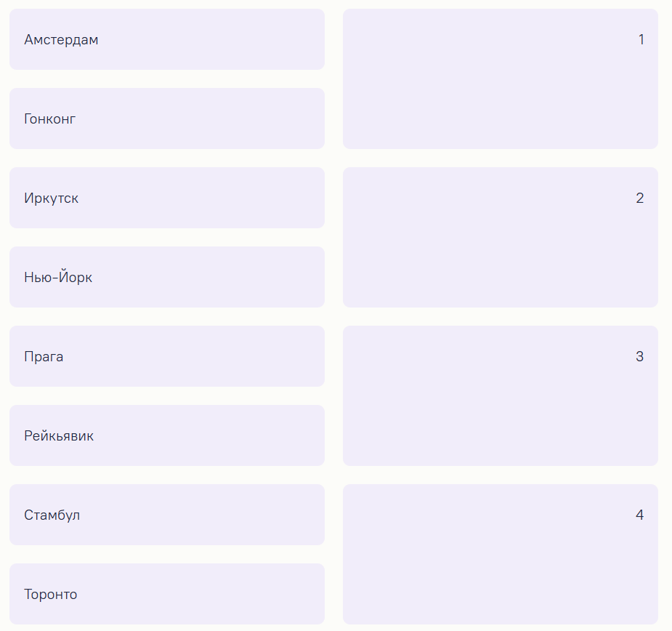Select the Нью-Йорк card
672x631 pixels.
pyautogui.click(x=166, y=277)
